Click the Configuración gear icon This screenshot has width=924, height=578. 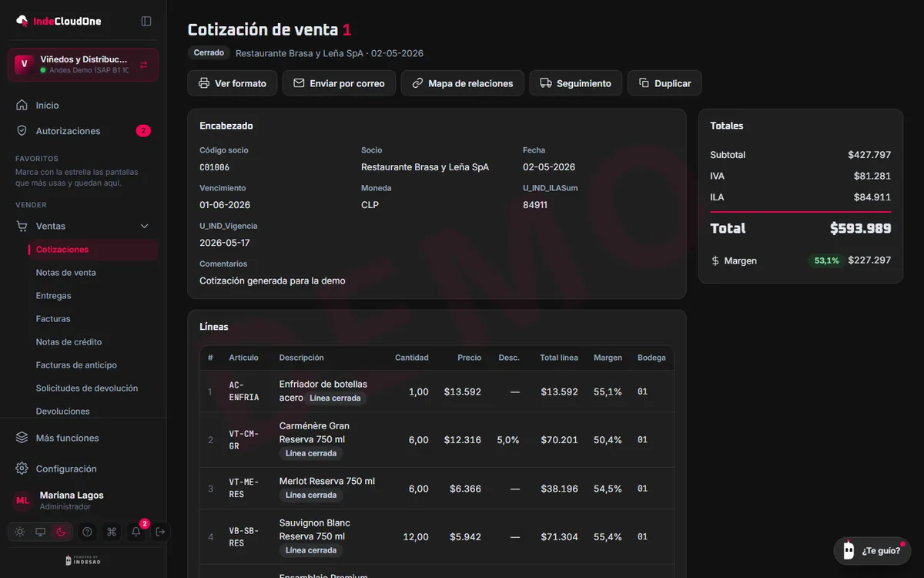[x=22, y=469]
